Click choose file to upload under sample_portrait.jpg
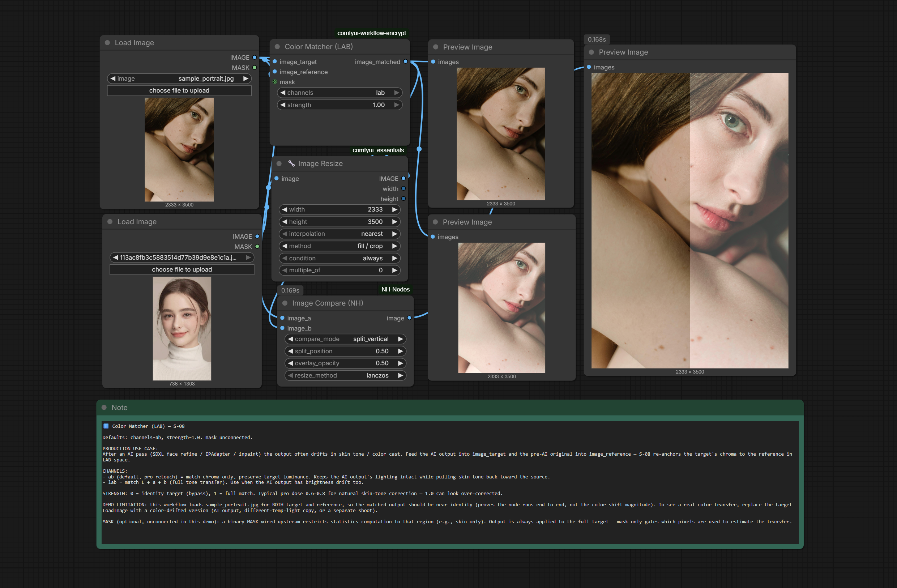Screen dimensions: 897x588 (x=179, y=90)
